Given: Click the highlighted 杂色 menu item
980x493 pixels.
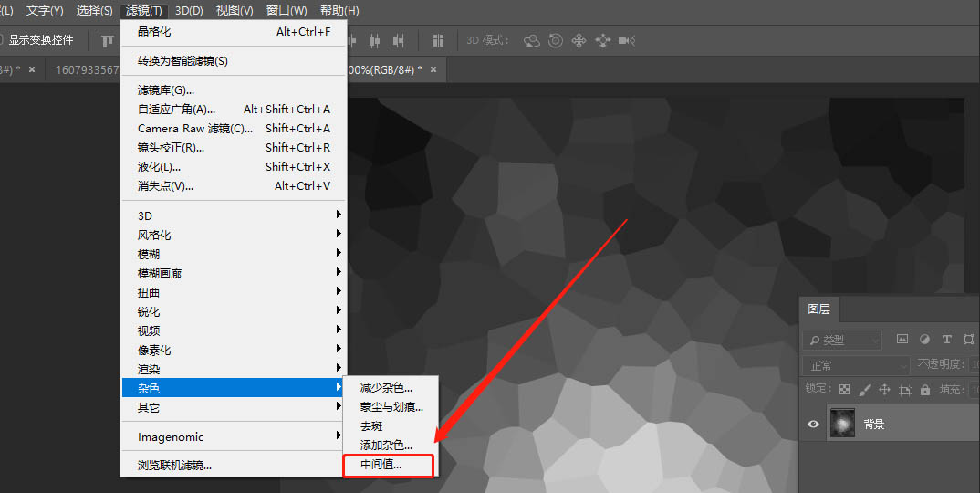Looking at the screenshot, I should click(x=233, y=389).
